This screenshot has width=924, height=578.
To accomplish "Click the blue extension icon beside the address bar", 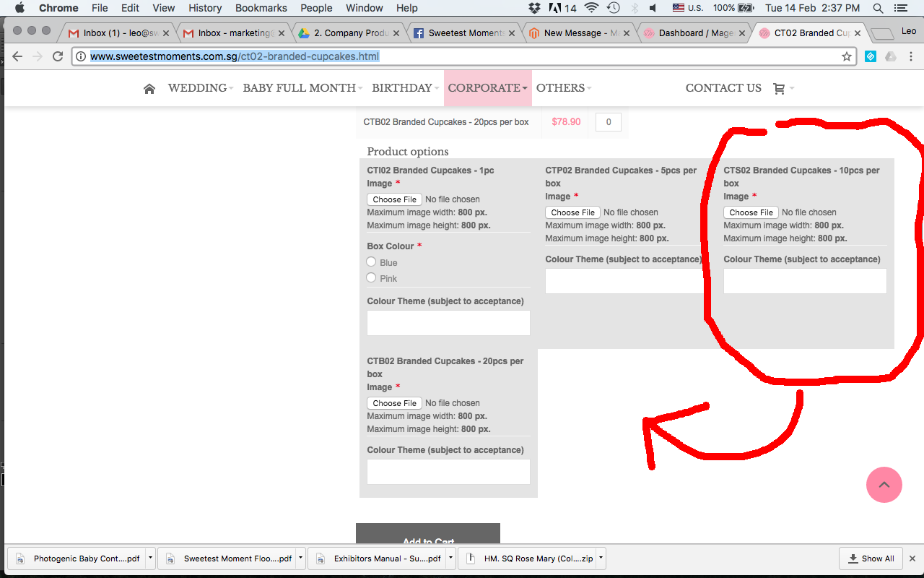I will pyautogui.click(x=870, y=56).
